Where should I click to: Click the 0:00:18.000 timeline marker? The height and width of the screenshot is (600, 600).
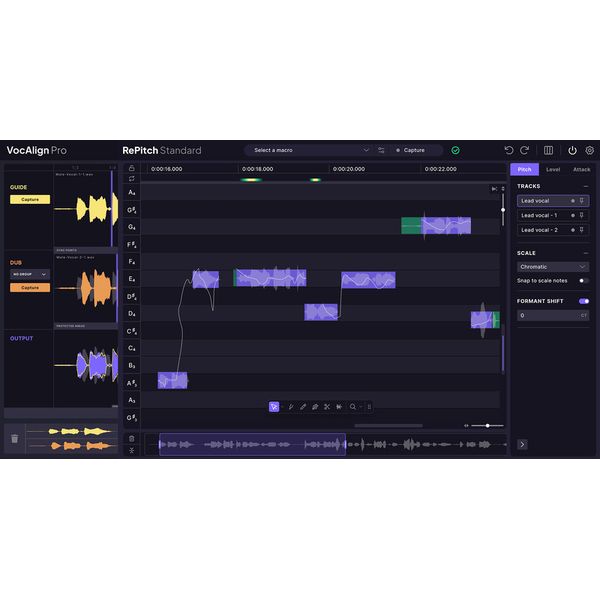(x=258, y=169)
